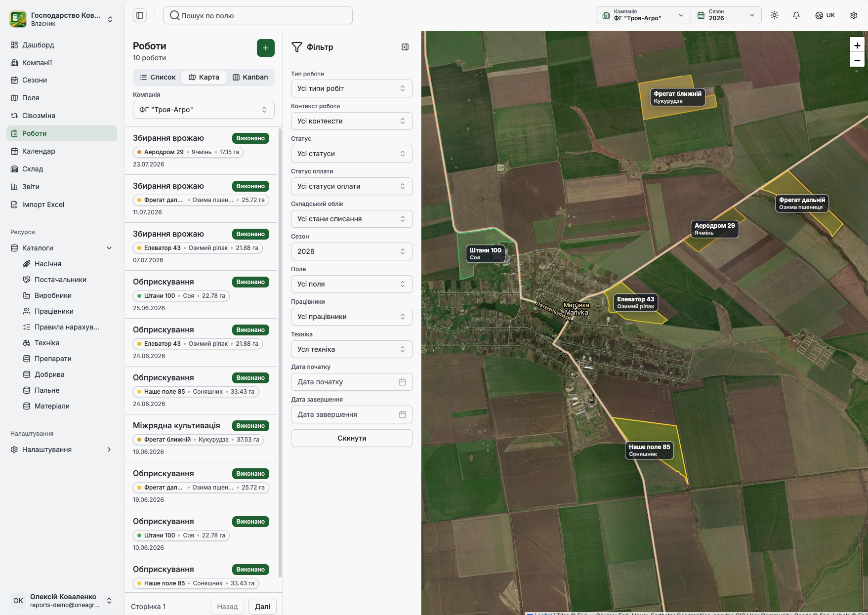Select Фрегат ближній field label on map
The height and width of the screenshot is (615, 868).
click(x=677, y=97)
